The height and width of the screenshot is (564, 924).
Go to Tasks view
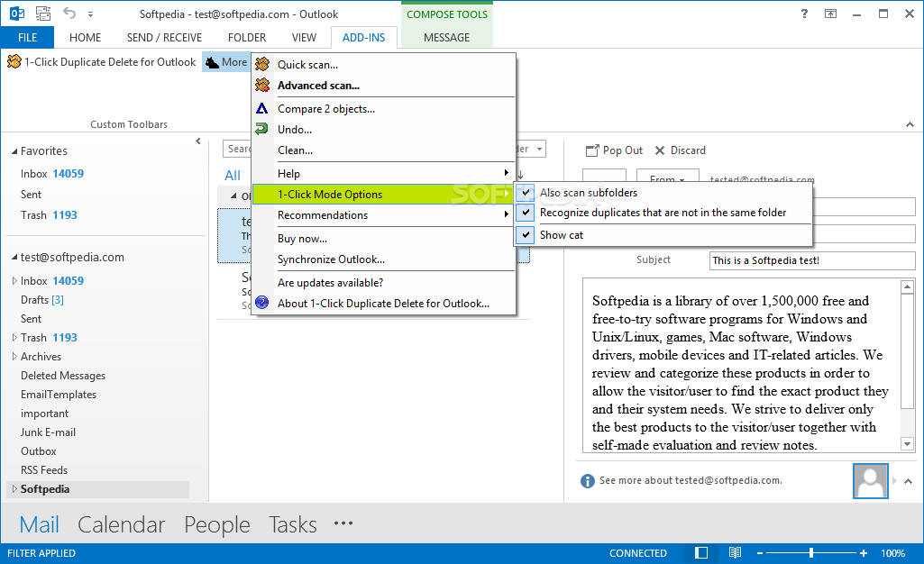(x=293, y=524)
